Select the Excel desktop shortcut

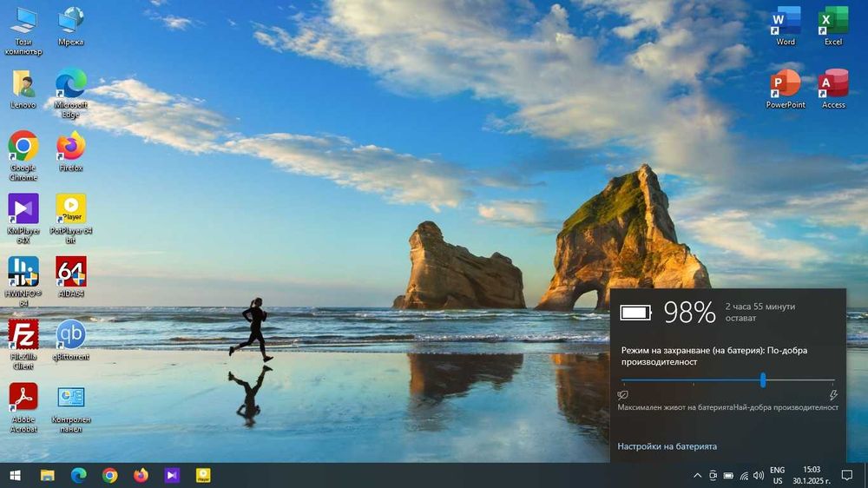pyautogui.click(x=833, y=21)
